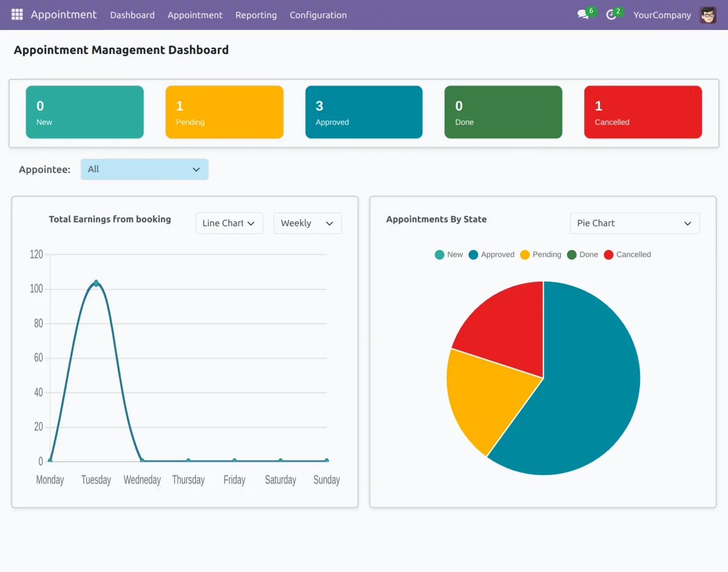728x572 pixels.
Task: Open the Reporting menu
Action: (x=256, y=15)
